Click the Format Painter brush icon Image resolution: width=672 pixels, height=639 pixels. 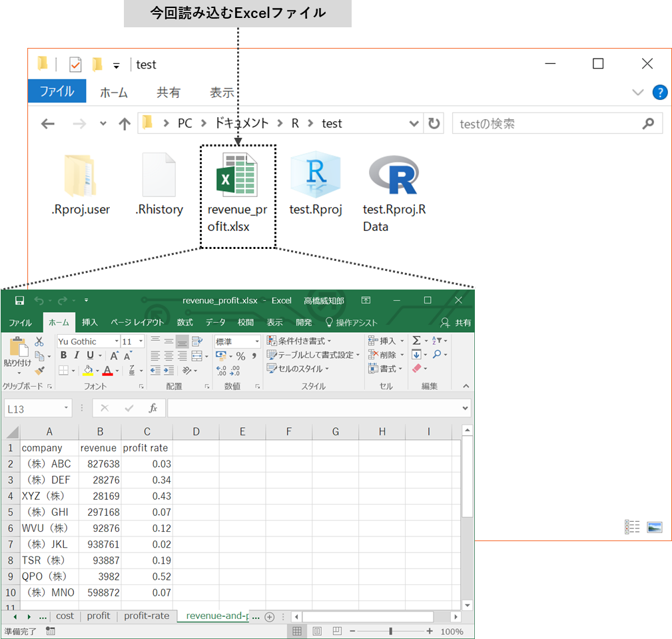39,370
